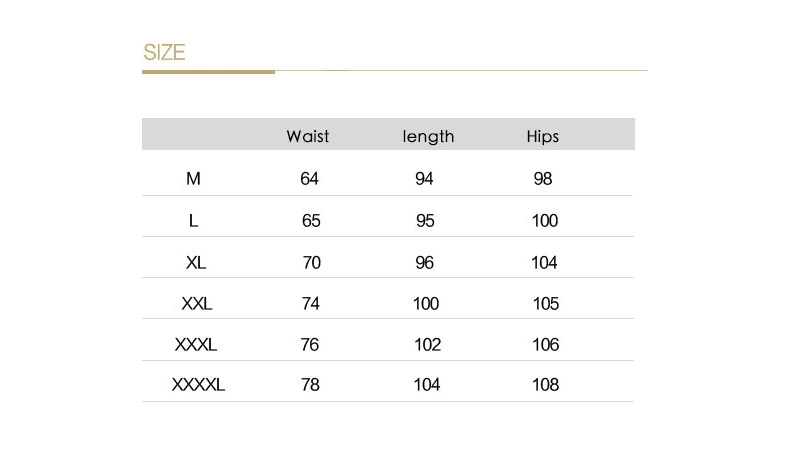Click waist value 70 for size XL

[x=311, y=262]
